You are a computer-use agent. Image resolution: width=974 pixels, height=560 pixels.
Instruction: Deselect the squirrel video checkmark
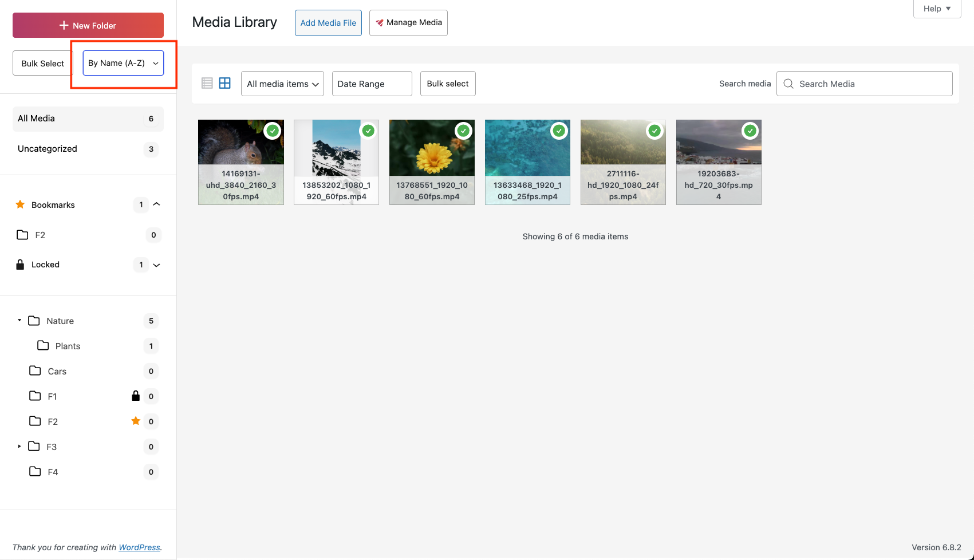tap(273, 131)
